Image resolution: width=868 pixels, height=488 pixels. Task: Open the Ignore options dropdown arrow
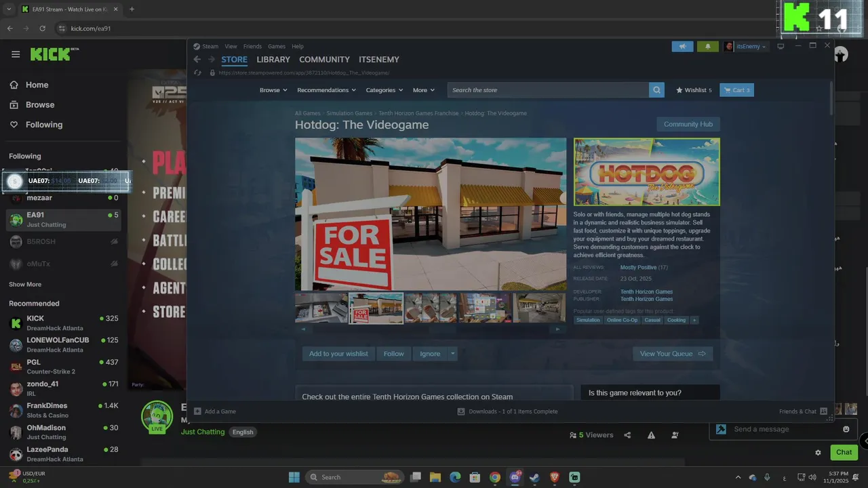pyautogui.click(x=453, y=354)
